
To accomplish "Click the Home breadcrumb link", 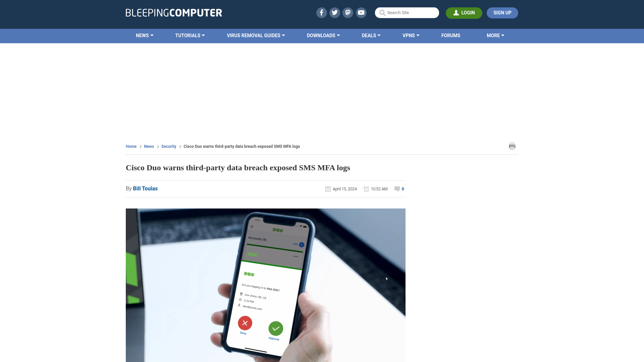I will point(131,146).
